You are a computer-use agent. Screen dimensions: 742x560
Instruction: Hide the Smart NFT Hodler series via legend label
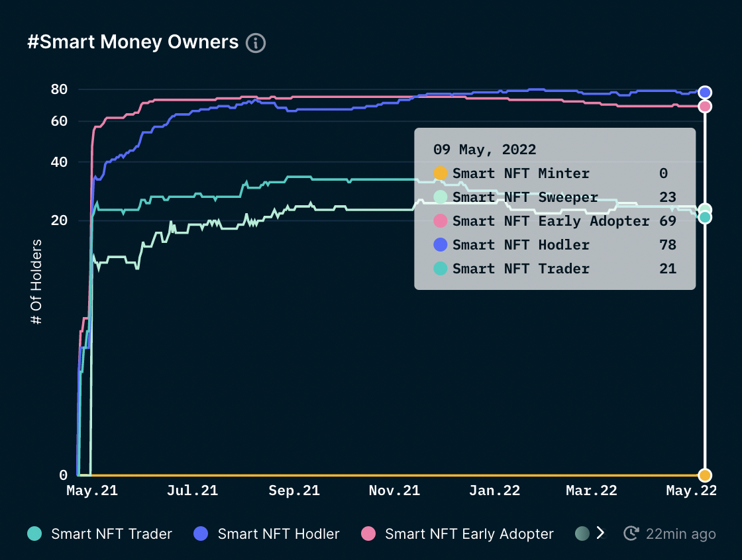point(278,534)
